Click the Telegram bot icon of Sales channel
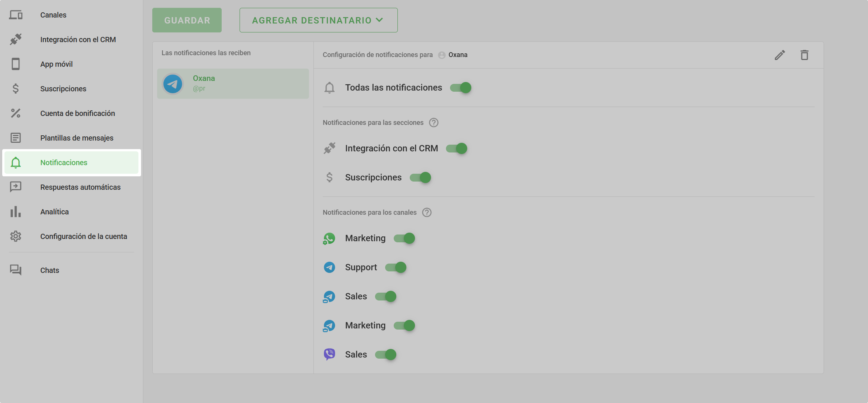Screen dimensions: 868x403 click(329, 297)
